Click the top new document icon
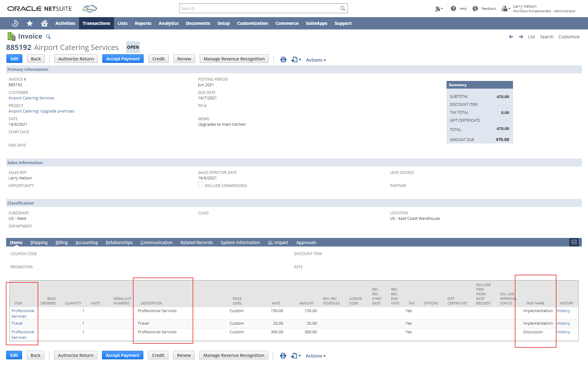 294,59
